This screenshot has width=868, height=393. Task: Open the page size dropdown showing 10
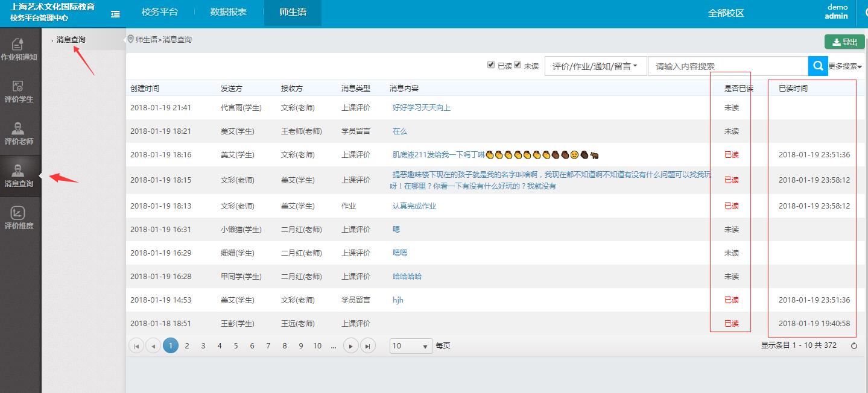pos(411,346)
